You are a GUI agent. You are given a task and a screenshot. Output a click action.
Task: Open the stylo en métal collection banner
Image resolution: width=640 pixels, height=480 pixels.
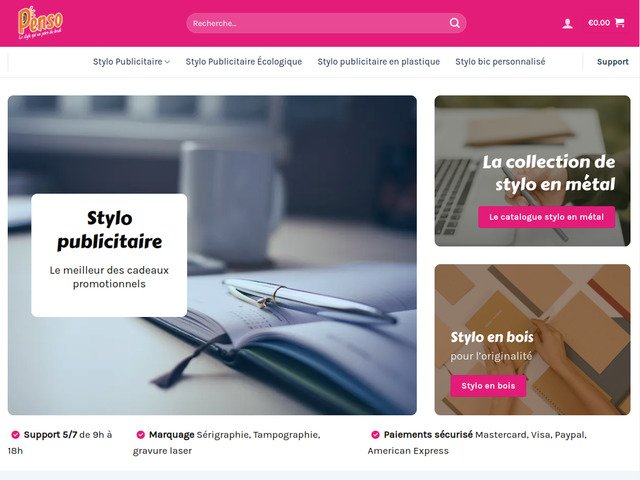532,171
